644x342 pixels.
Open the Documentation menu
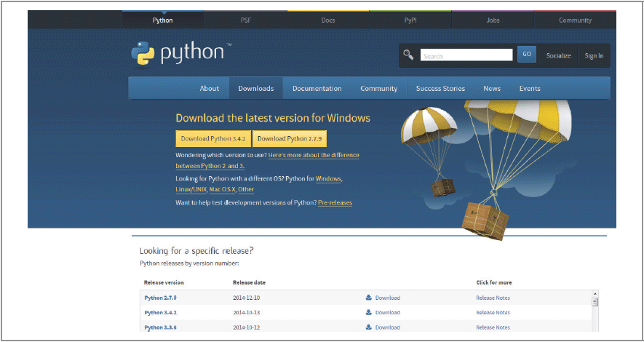coord(317,88)
